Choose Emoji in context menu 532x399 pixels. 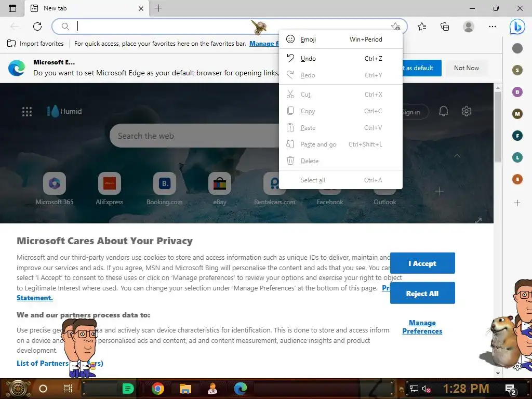tap(341, 39)
